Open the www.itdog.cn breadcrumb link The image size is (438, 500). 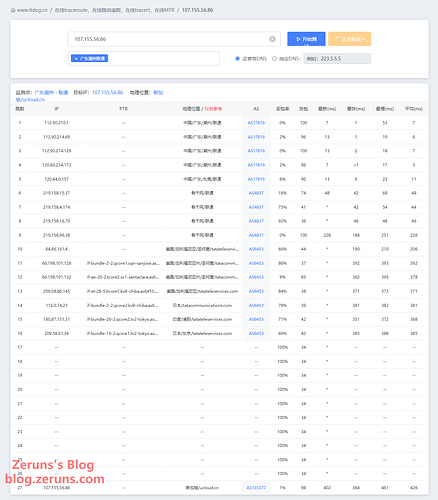[32, 10]
